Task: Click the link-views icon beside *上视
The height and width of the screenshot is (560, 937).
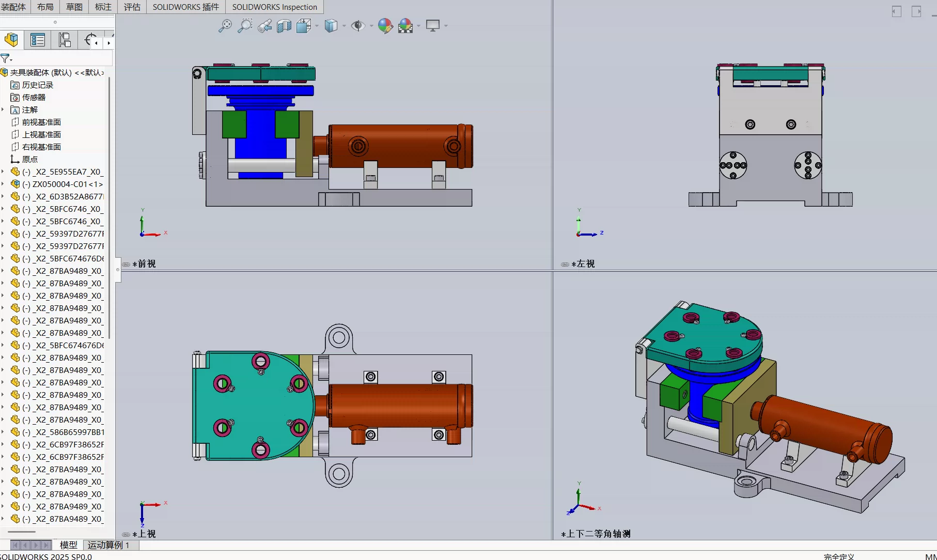Action: click(126, 534)
